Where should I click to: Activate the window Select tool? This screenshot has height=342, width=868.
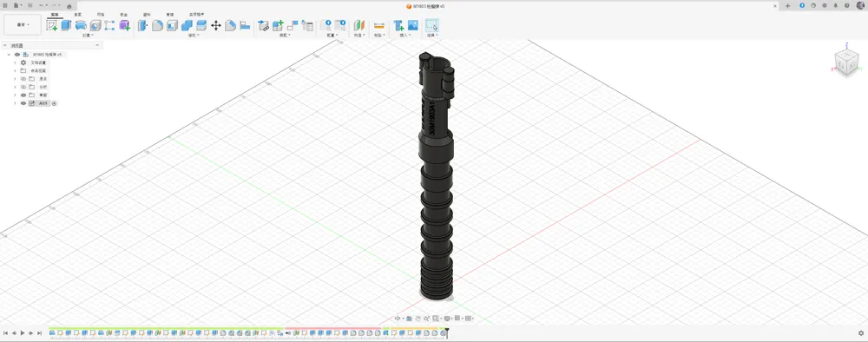pos(431,25)
